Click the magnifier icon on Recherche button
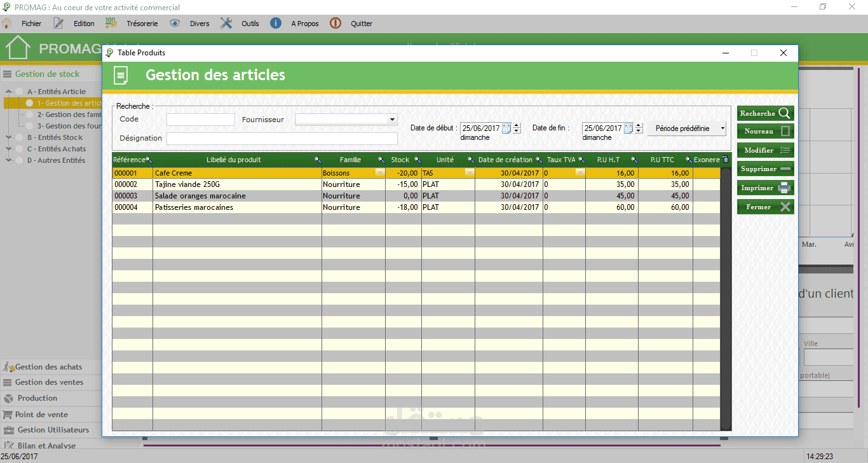This screenshot has height=463, width=868. point(784,113)
